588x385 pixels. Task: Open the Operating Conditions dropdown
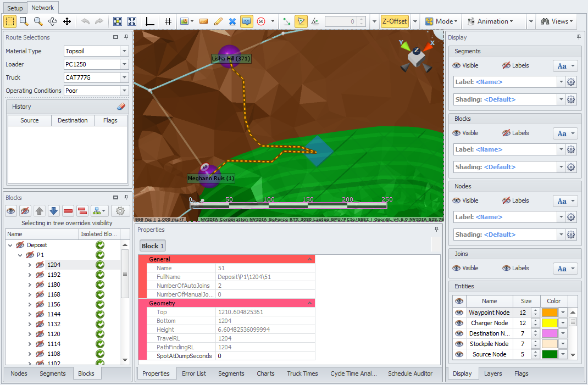point(124,91)
